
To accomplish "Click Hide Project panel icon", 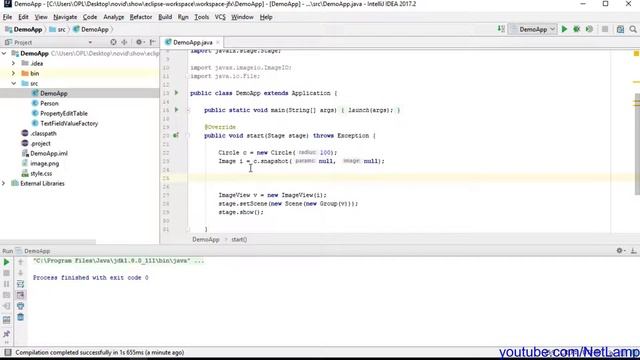I will (152, 42).
